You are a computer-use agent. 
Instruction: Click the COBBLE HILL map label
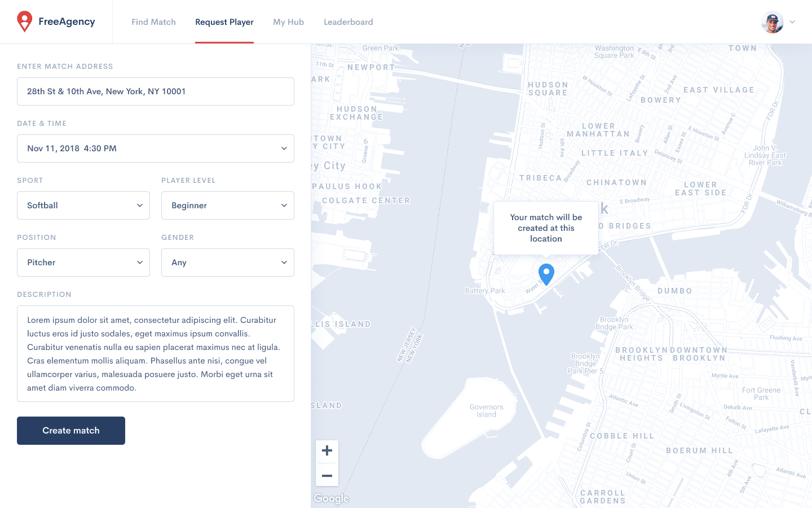622,436
